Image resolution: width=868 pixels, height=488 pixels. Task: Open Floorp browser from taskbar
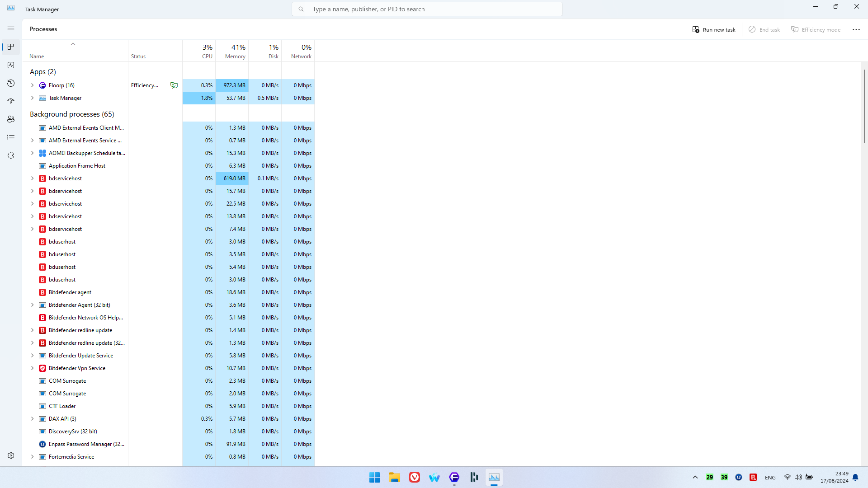click(454, 478)
